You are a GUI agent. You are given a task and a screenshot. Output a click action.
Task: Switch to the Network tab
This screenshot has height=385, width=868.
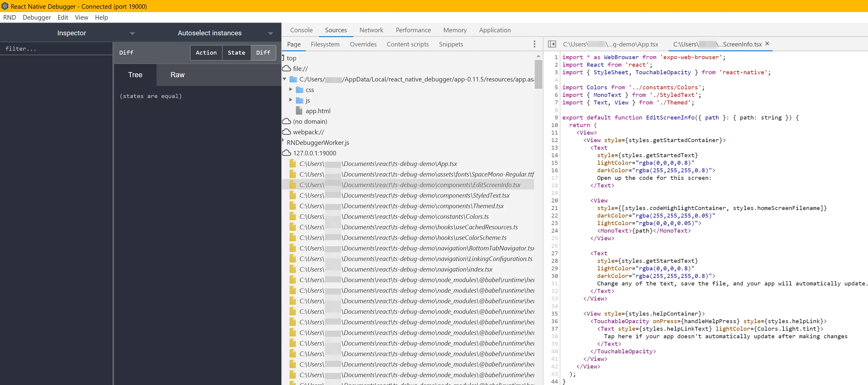tap(371, 30)
